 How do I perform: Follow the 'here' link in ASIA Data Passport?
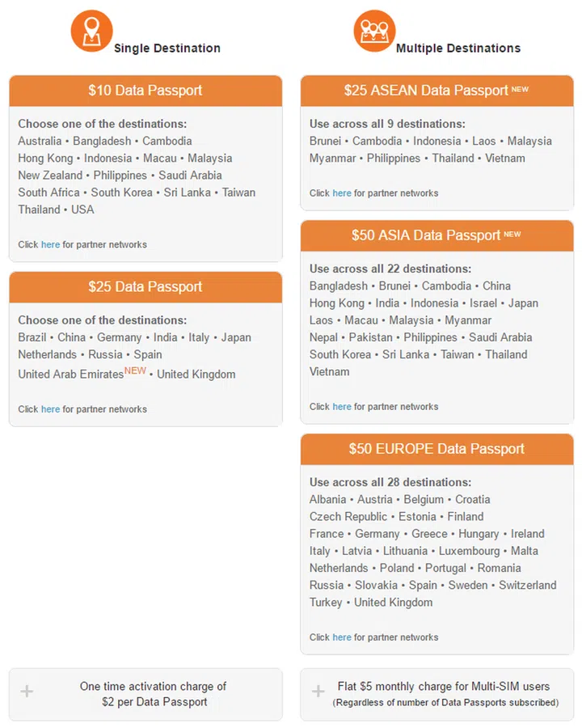tap(342, 407)
